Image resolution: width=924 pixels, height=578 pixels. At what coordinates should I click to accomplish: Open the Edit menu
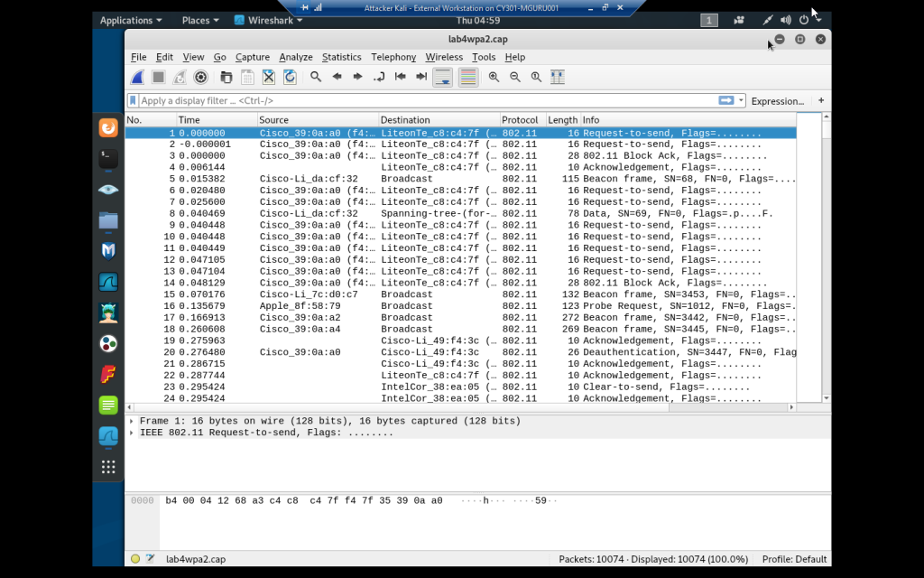point(164,57)
